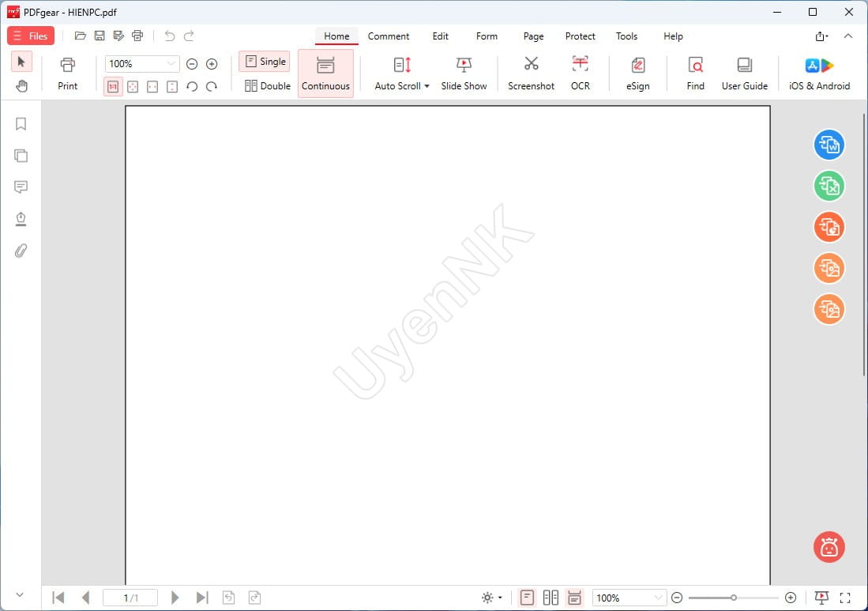868x611 pixels.
Task: Select Single page view
Action: point(265,62)
